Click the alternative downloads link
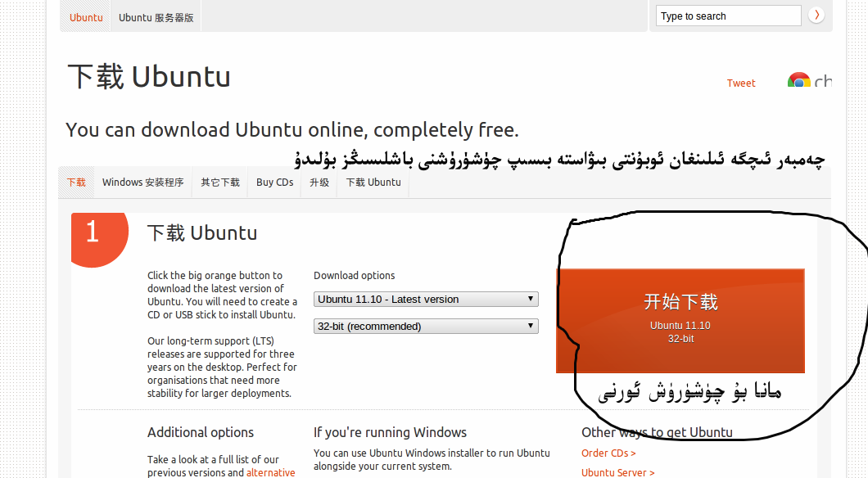The image size is (868, 478). point(271,472)
